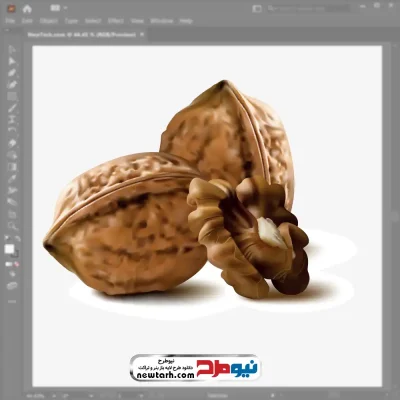This screenshot has height=400, width=400.
Task: Select the Zoom magnifier tool
Action: pyautogui.click(x=12, y=226)
